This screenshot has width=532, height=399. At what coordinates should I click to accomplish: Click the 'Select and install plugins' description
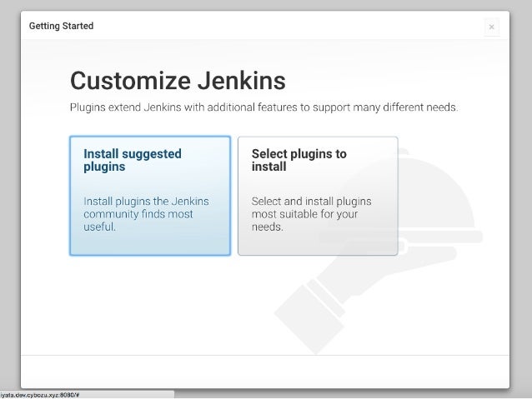(x=312, y=214)
